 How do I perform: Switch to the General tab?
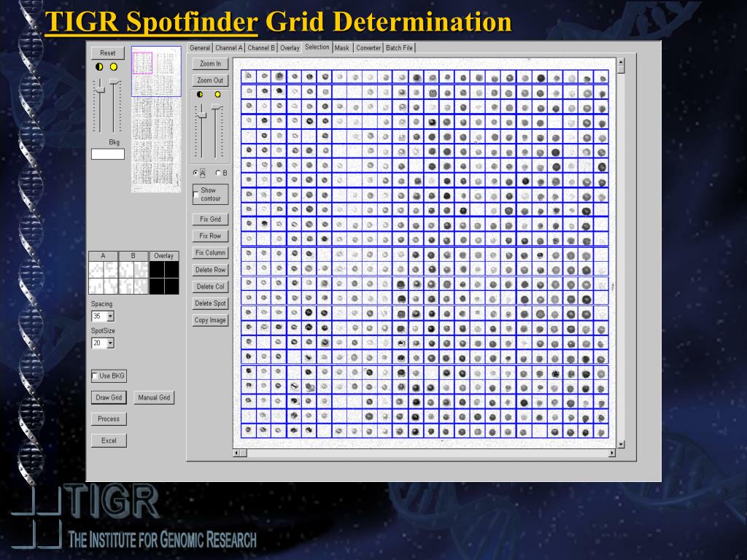(200, 47)
